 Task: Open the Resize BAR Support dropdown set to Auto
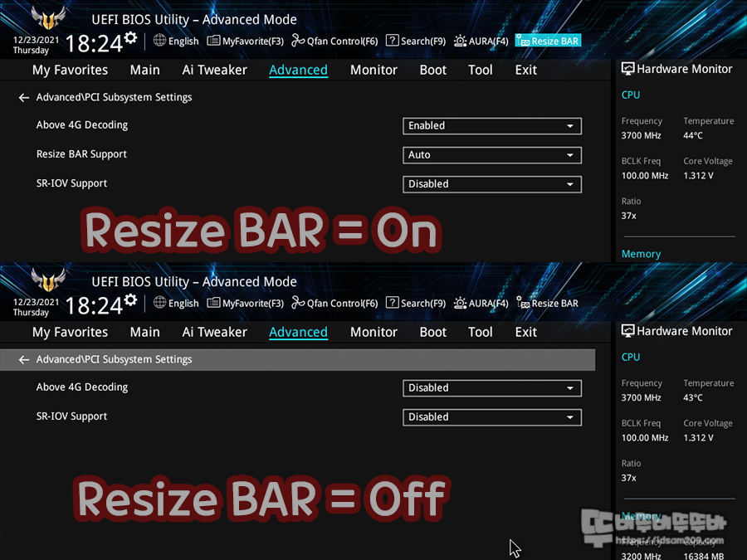(492, 155)
